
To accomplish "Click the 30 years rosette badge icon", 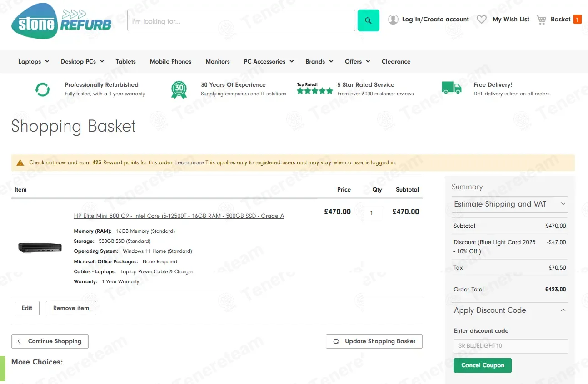I will (x=179, y=89).
